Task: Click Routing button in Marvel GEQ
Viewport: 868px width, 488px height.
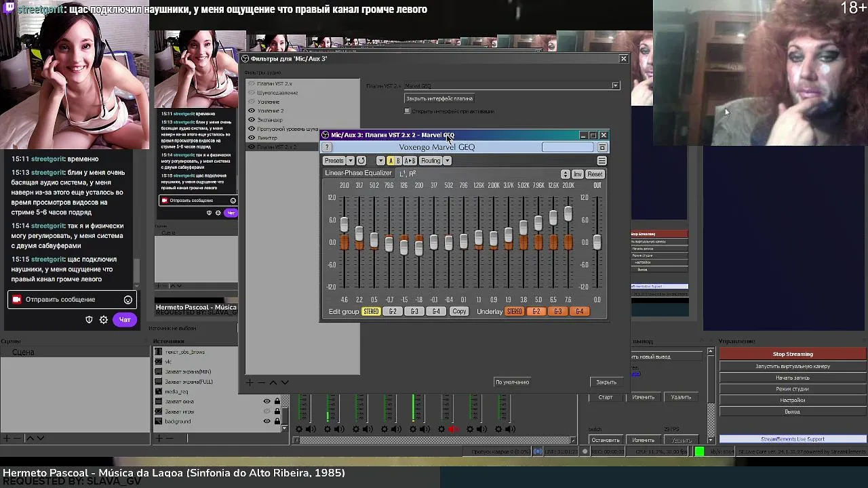Action: pyautogui.click(x=431, y=161)
